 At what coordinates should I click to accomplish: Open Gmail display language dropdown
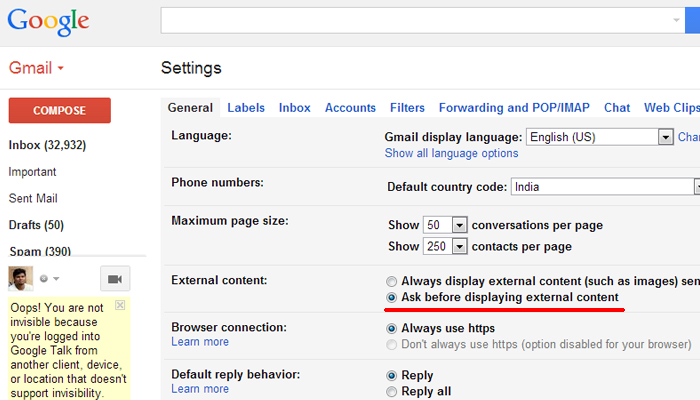[600, 137]
